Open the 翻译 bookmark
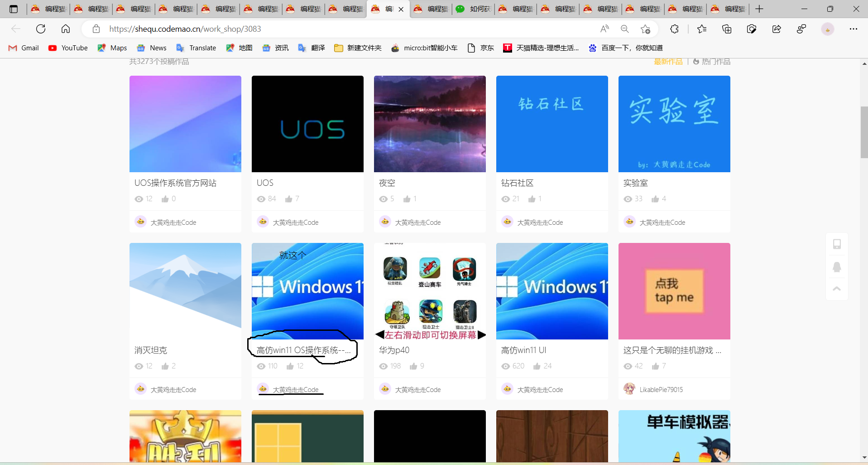Screen dimensions: 868x465 click(x=312, y=48)
